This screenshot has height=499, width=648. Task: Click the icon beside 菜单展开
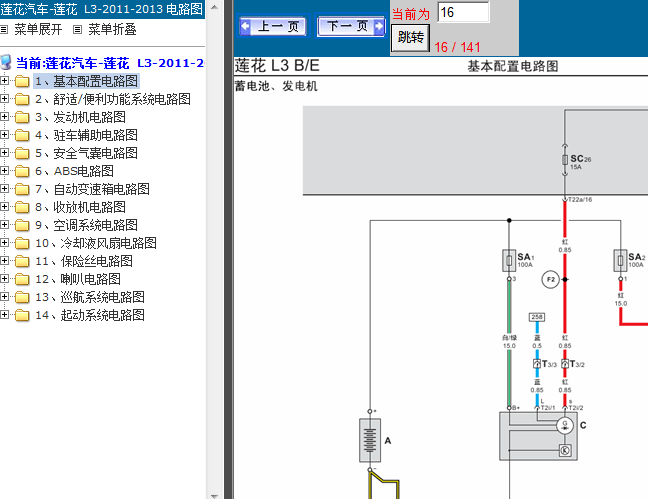point(4,29)
